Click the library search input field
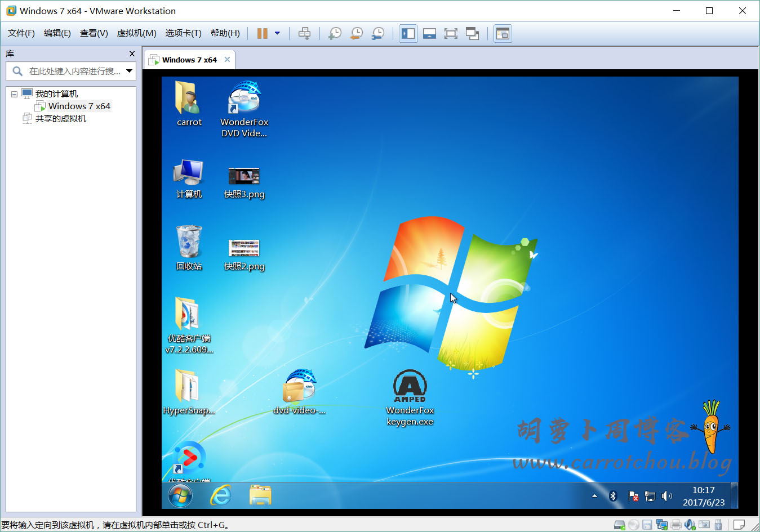Image resolution: width=760 pixels, height=532 pixels. point(73,71)
